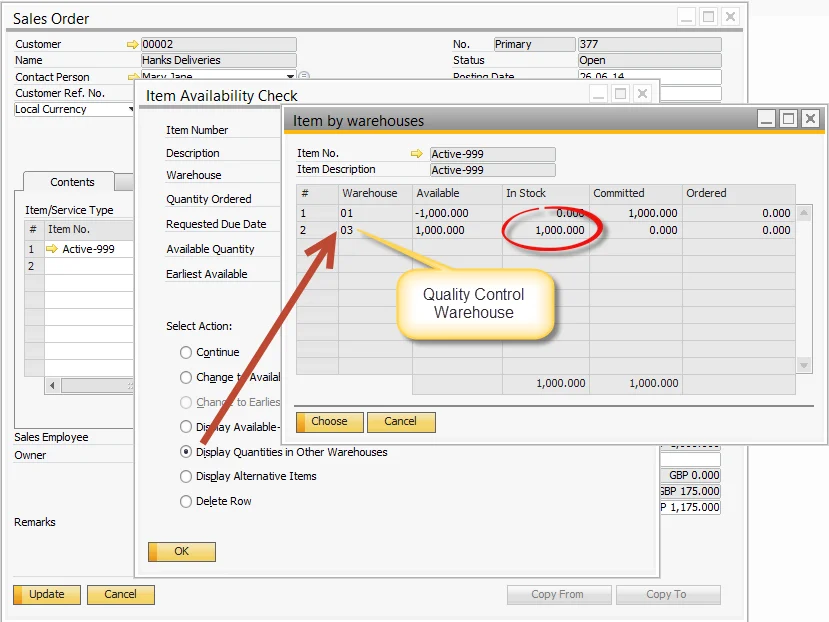This screenshot has width=829, height=622.
Task: Select the Continue radio option
Action: click(186, 352)
